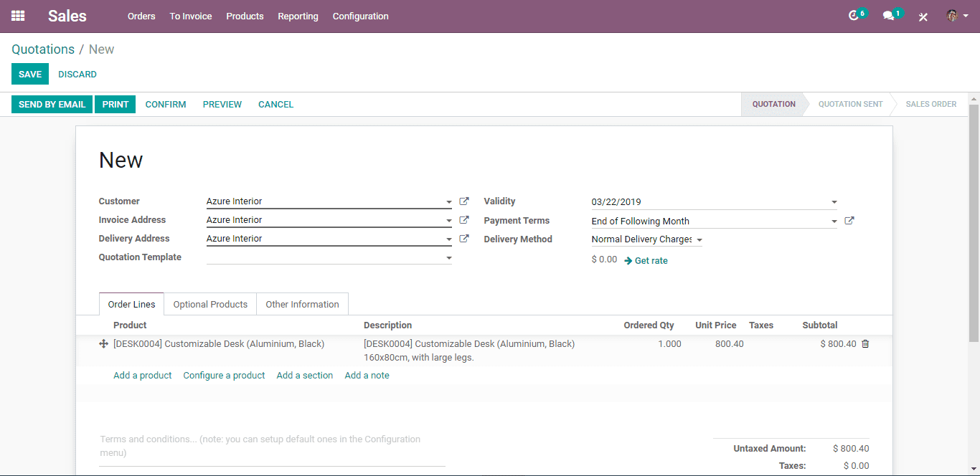980x476 pixels.
Task: Delete order line with trash icon
Action: tap(865, 344)
